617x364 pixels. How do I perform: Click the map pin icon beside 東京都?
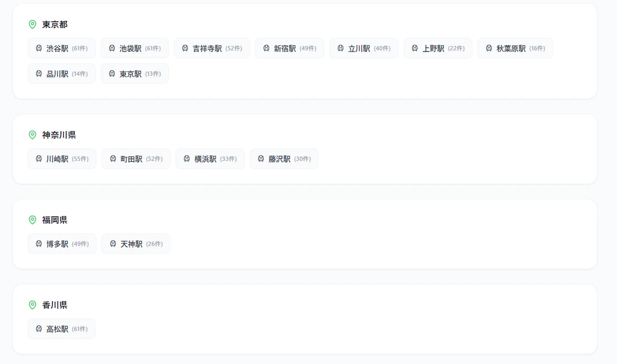(33, 24)
